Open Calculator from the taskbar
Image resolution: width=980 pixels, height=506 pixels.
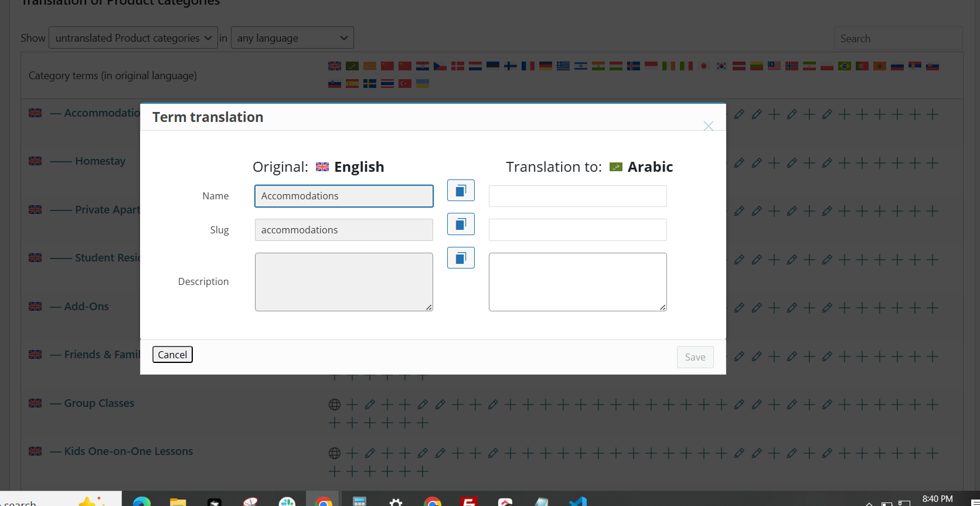(359, 501)
